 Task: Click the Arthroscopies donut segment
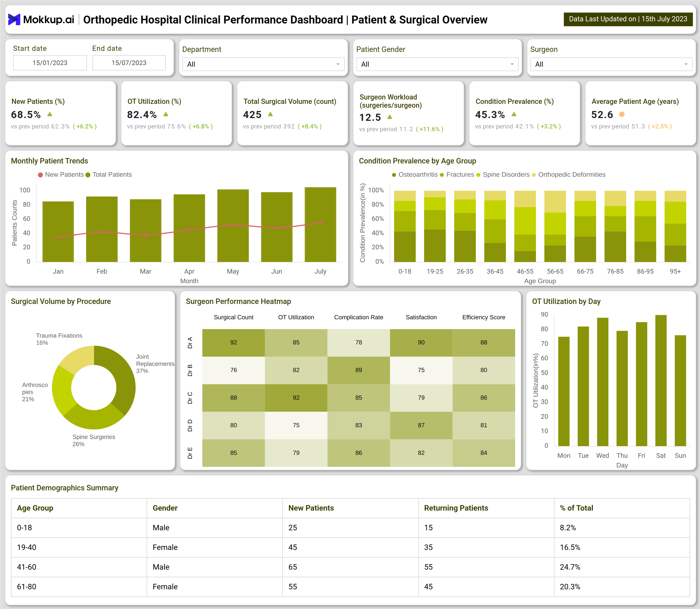click(62, 391)
